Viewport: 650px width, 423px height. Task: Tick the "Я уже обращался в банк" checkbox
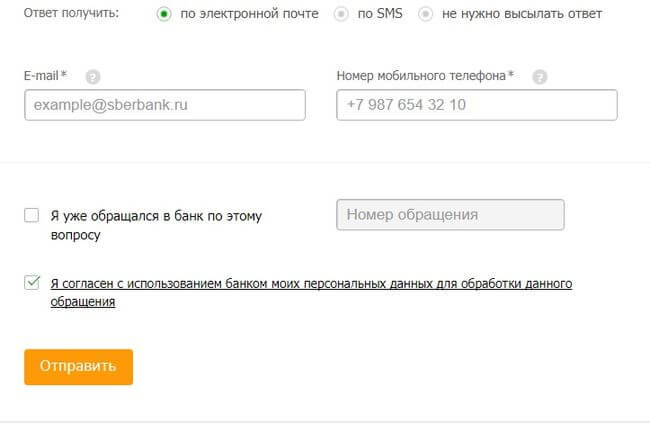point(32,215)
